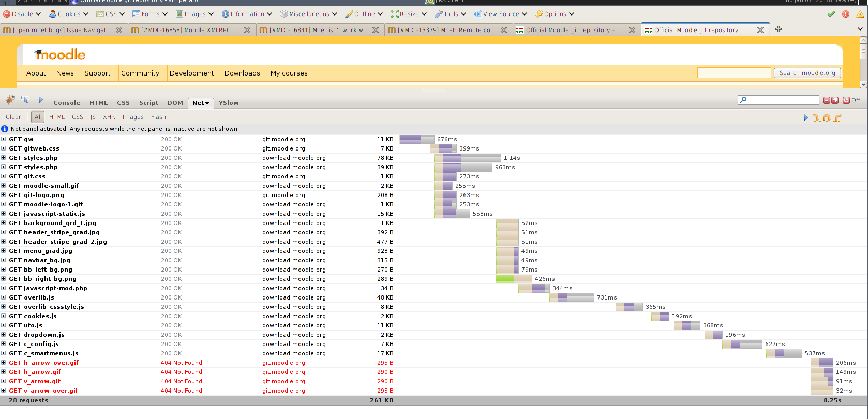Screen dimensions: 868x419
Task: Filter net requests by CSS
Action: (78, 117)
